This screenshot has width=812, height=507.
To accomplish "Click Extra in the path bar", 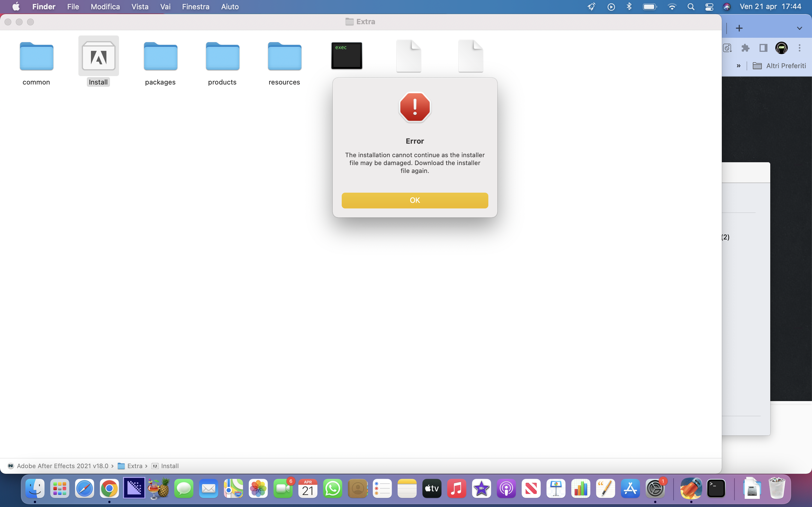I will point(134,466).
